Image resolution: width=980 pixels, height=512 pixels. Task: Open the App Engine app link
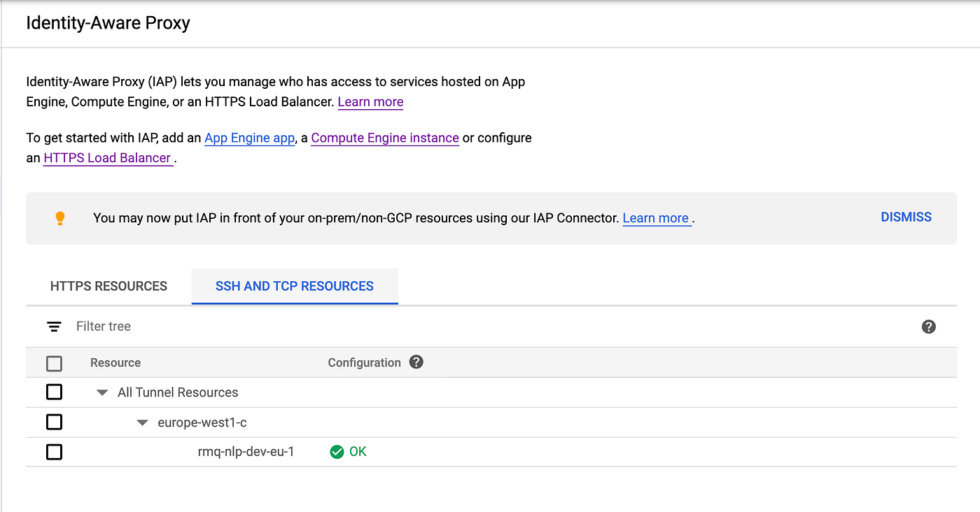[x=249, y=138]
